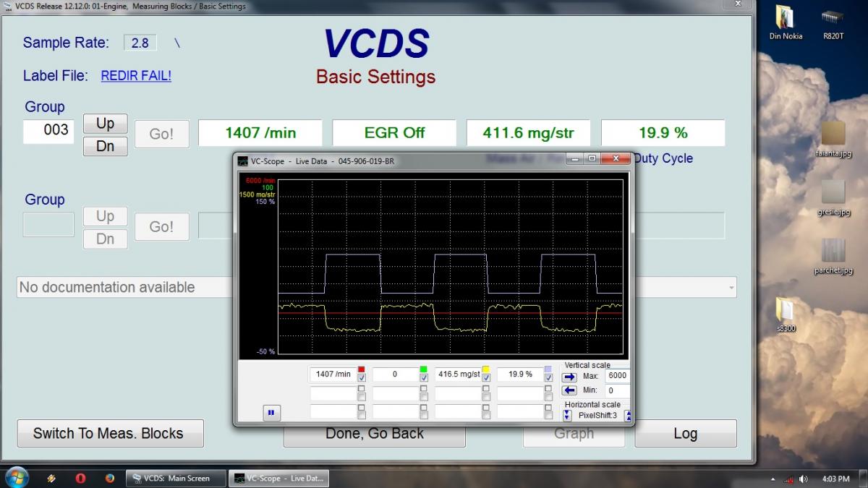
Task: Show hidden system tray icons
Action: coord(773,479)
